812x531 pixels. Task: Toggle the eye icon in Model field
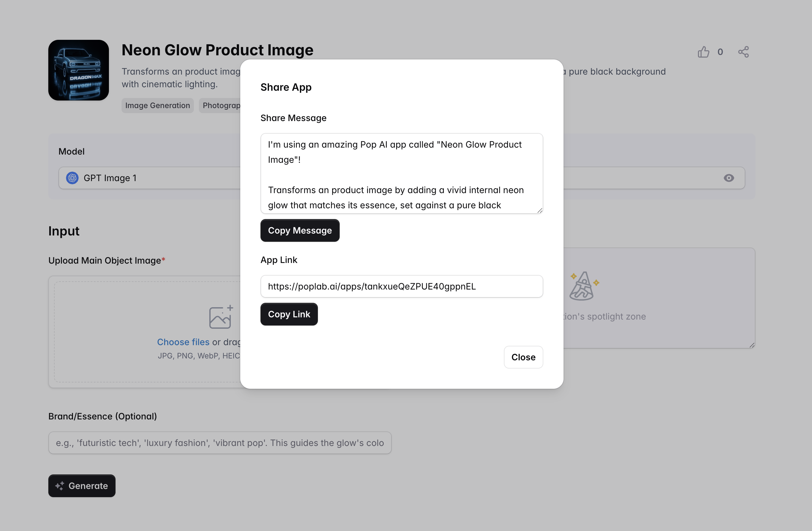click(728, 178)
